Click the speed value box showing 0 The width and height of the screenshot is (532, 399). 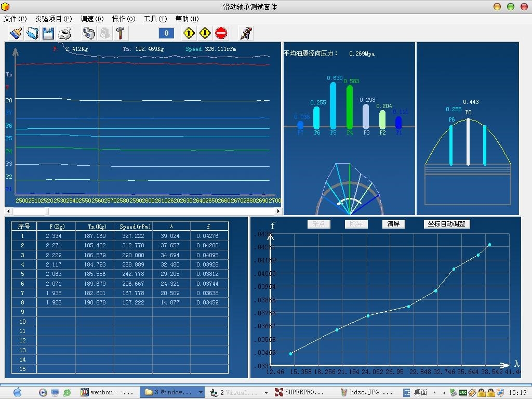pos(166,33)
